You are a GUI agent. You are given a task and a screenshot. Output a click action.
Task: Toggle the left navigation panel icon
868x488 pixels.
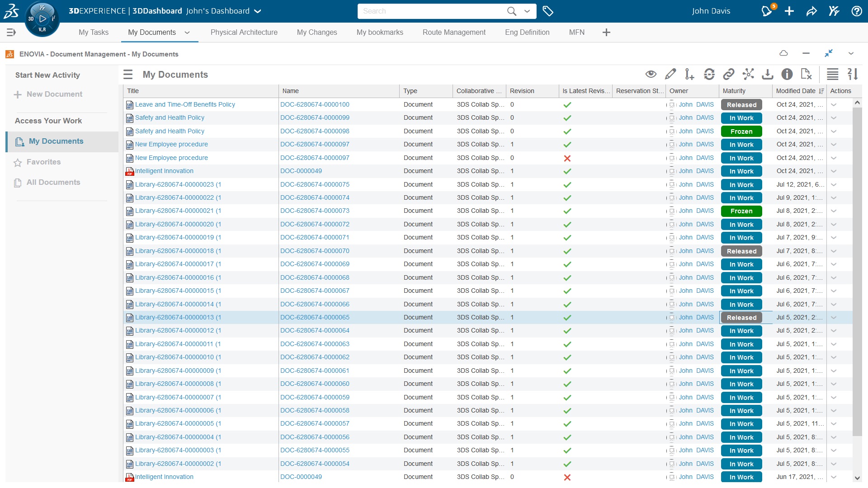point(11,33)
